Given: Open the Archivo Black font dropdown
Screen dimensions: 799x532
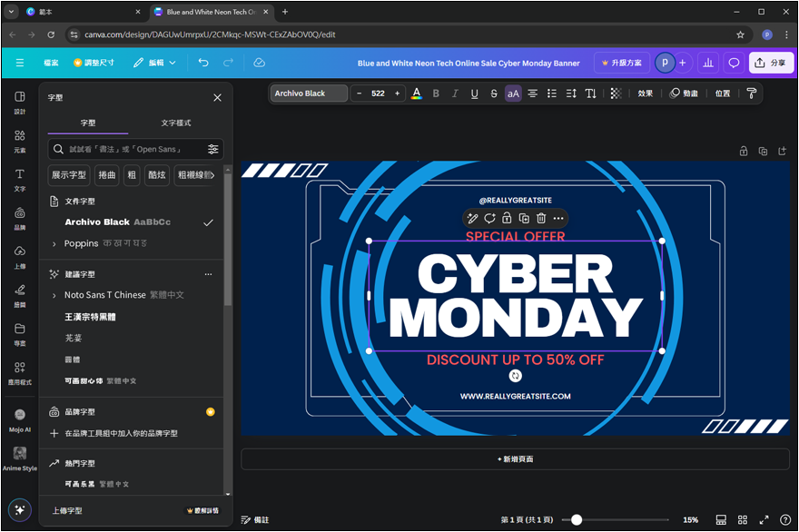Looking at the screenshot, I should click(310, 94).
